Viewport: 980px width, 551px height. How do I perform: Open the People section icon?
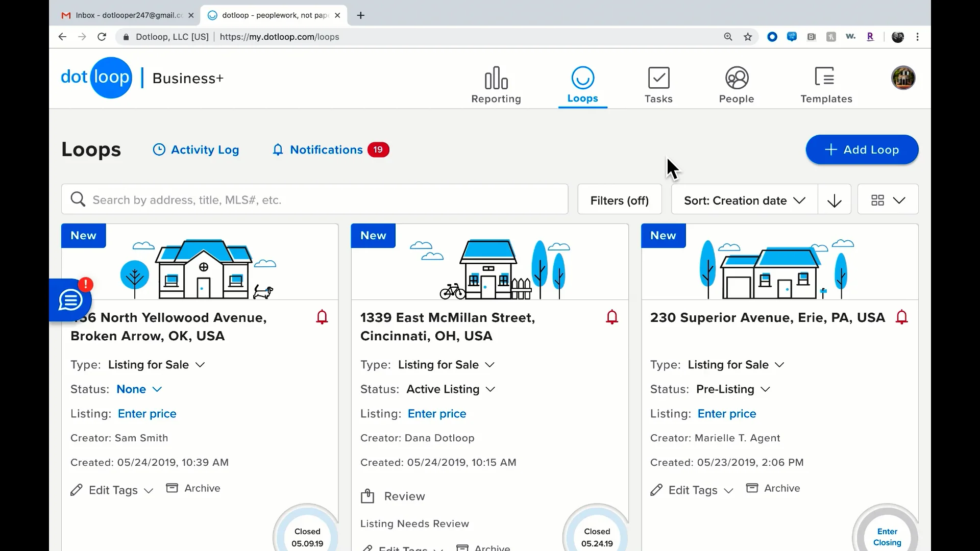coord(737,79)
